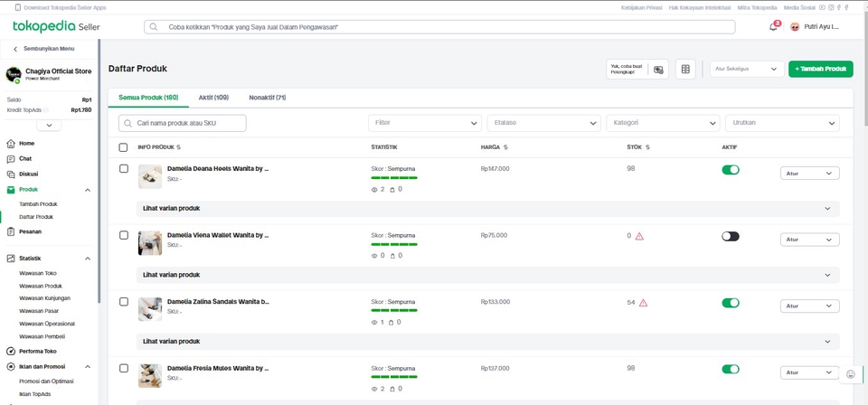The height and width of the screenshot is (405, 868).
Task: Tick checkbox for Damelia Deana Heels
Action: (x=124, y=169)
